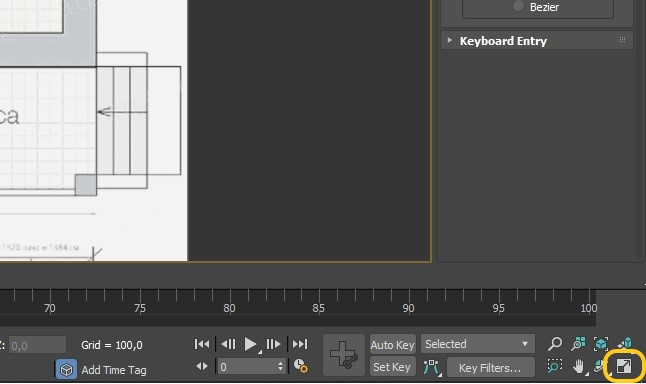
Task: Select the Zoom magnifier tool
Action: pos(555,344)
